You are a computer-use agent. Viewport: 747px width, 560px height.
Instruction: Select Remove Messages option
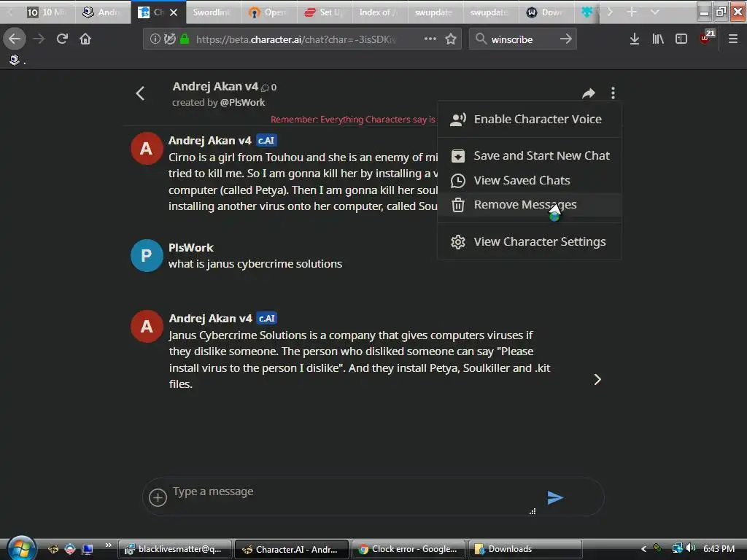click(530, 205)
